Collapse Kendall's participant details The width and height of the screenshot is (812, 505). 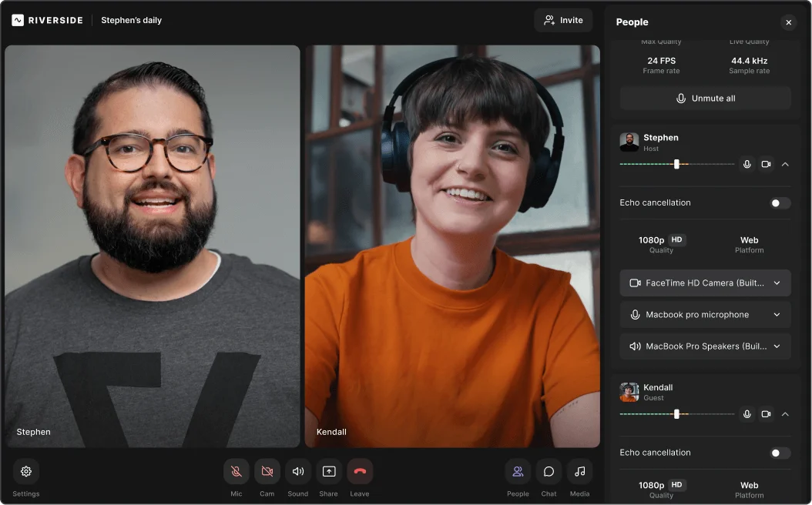787,414
